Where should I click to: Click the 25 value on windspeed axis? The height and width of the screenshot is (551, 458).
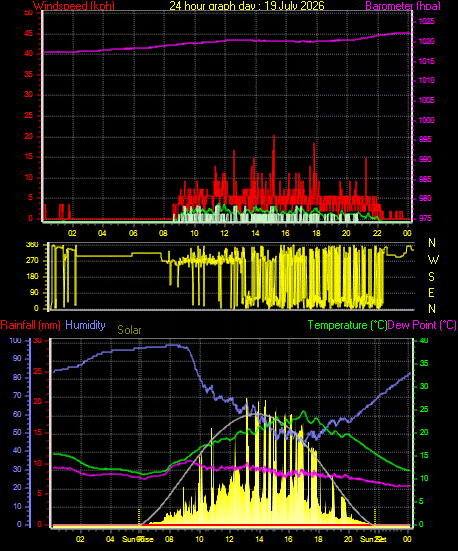(28, 116)
